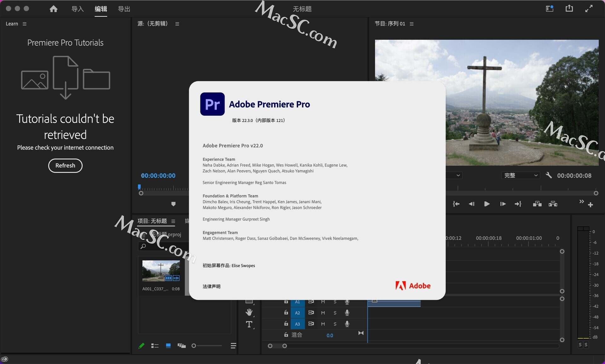
Task: Open Creative Cloud status icon
Action: pyautogui.click(x=4, y=359)
